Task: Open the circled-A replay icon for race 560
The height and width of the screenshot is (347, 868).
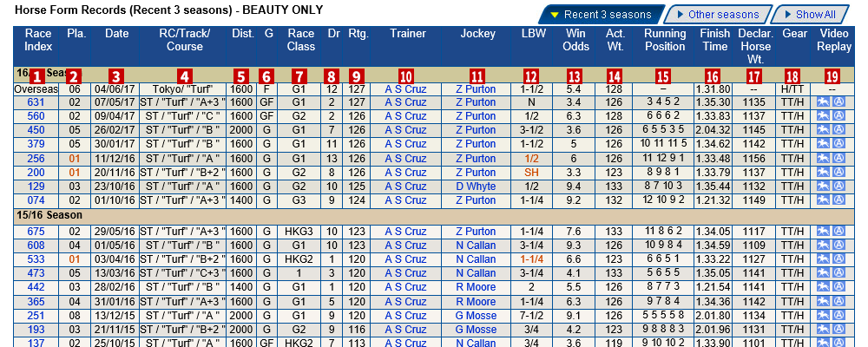Action: 839,115
